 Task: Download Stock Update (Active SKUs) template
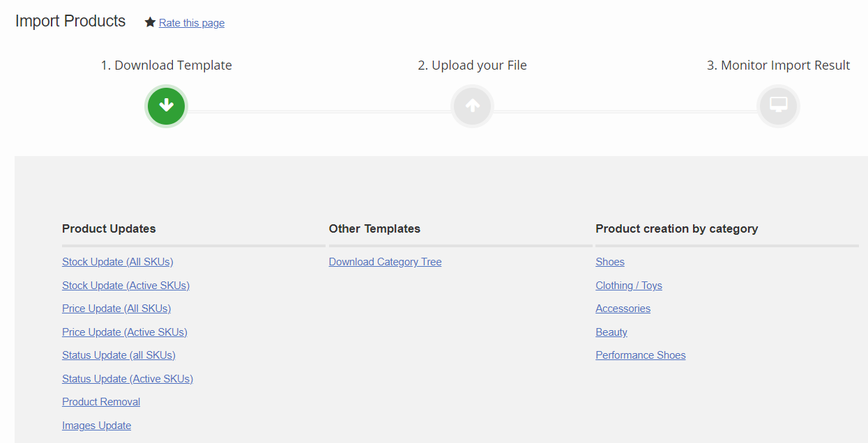[125, 286]
